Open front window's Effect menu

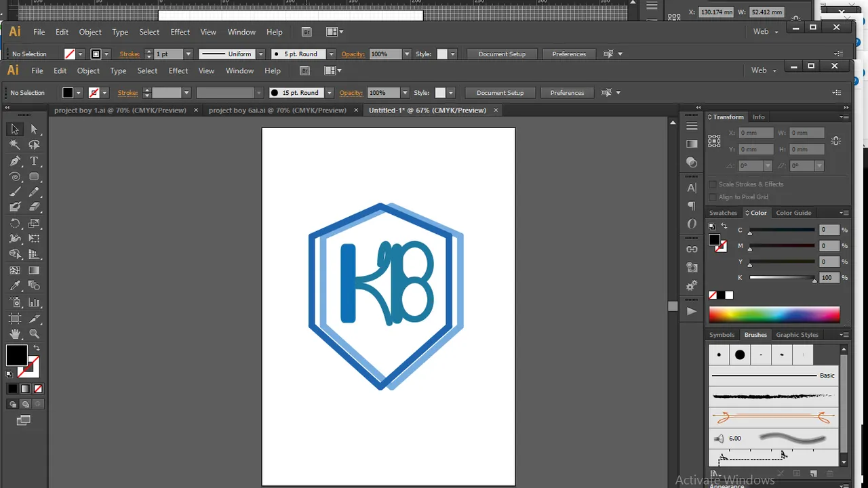coord(178,70)
